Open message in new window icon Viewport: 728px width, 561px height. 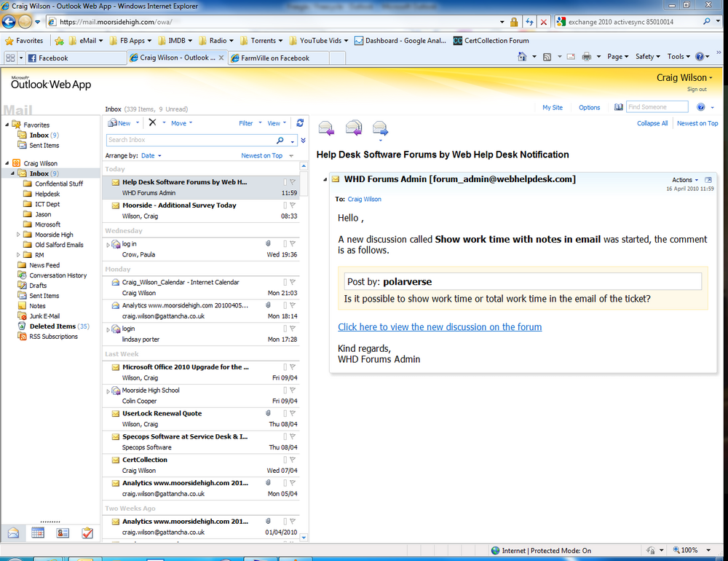click(x=708, y=180)
